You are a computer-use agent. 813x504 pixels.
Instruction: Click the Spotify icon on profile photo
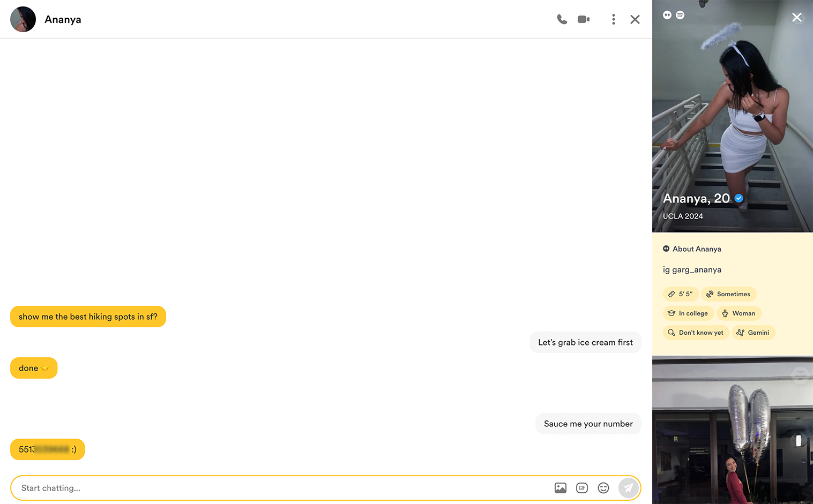click(680, 15)
